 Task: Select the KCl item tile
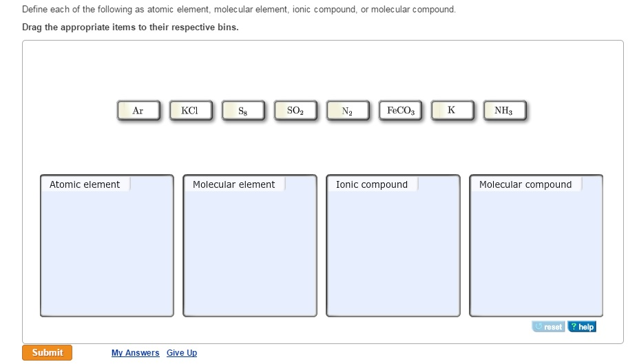191,111
